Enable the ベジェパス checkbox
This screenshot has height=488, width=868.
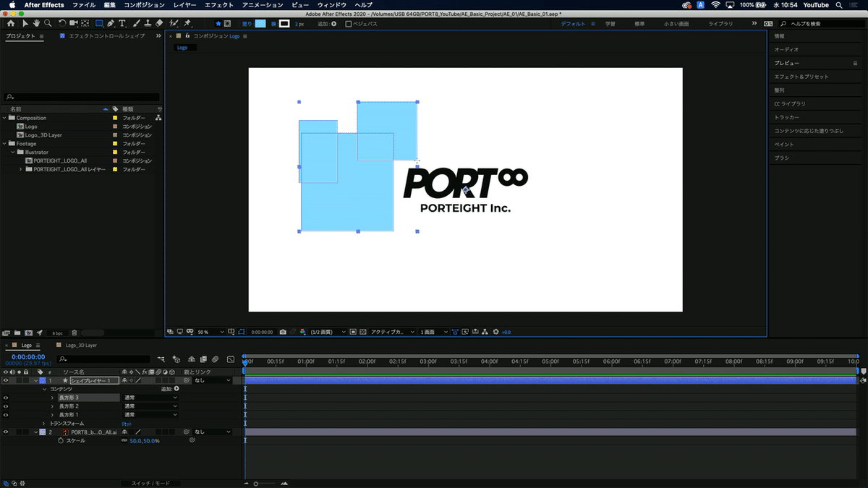(349, 23)
